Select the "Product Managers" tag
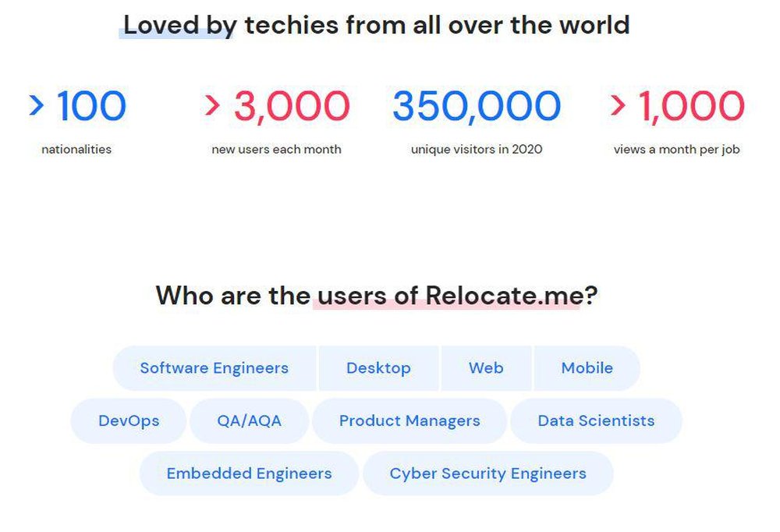Viewport: 780px width, 532px height. coord(409,420)
